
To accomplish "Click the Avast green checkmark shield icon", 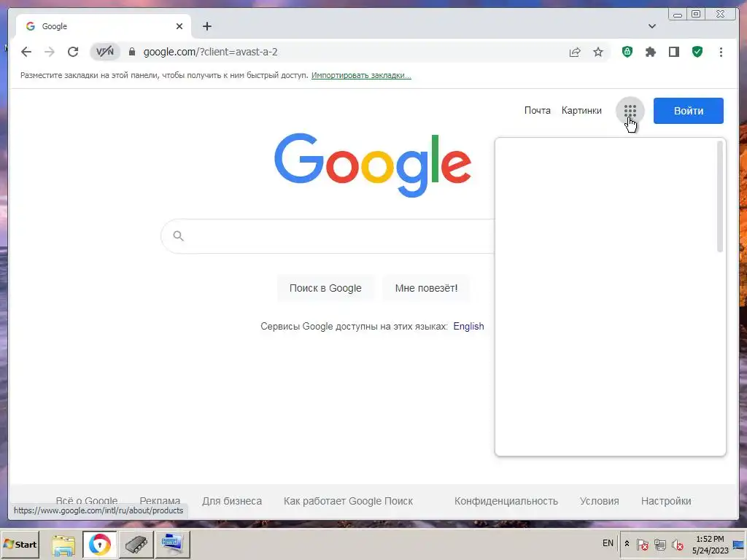I will pos(697,52).
